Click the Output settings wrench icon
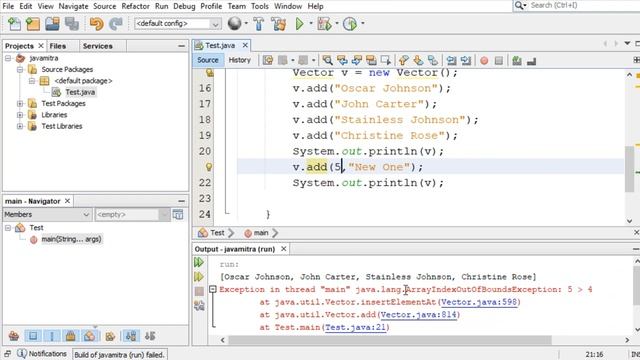 (x=199, y=305)
